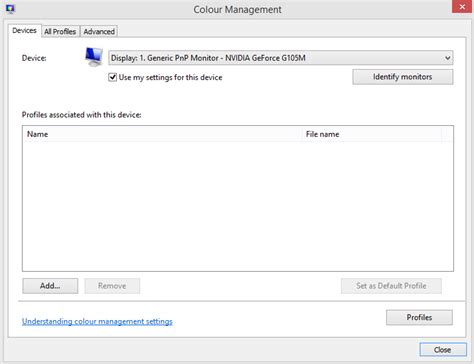Click the Colour Management title bar icon
The image size is (474, 364).
click(10, 9)
